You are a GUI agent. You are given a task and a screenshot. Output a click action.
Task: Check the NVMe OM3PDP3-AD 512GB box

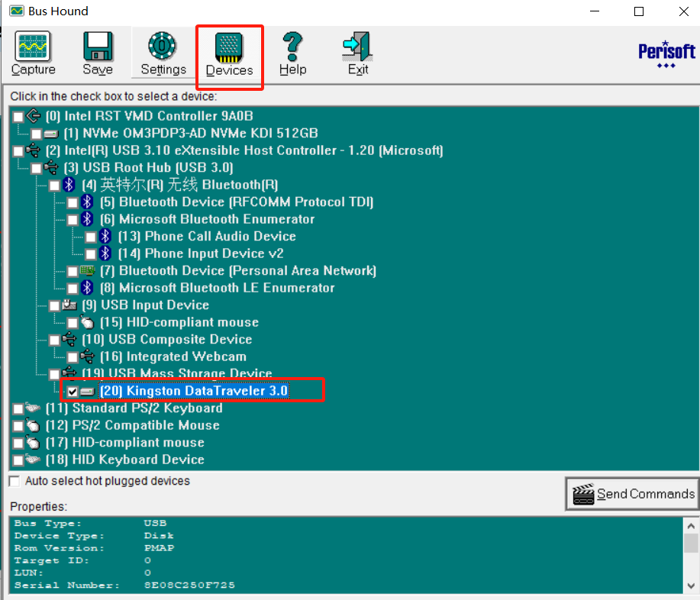tap(37, 134)
